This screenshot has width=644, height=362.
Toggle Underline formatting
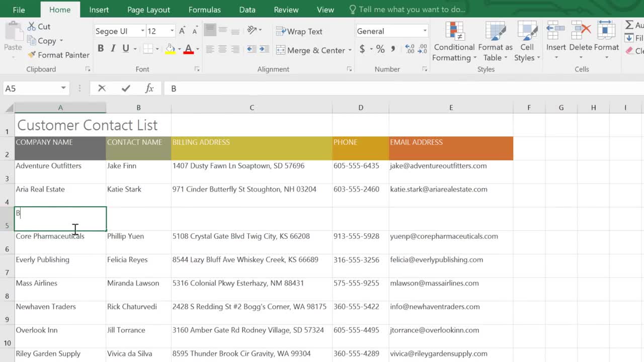pos(126,48)
